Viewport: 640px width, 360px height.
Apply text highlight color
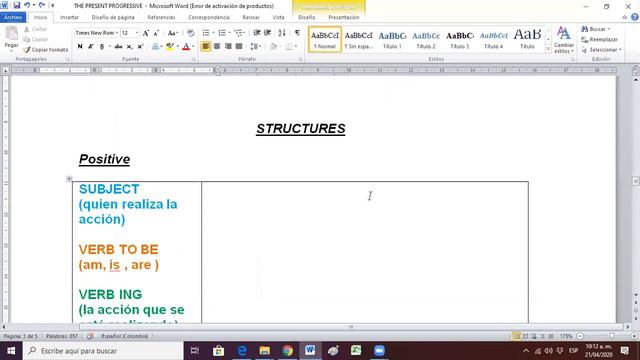tap(170, 47)
